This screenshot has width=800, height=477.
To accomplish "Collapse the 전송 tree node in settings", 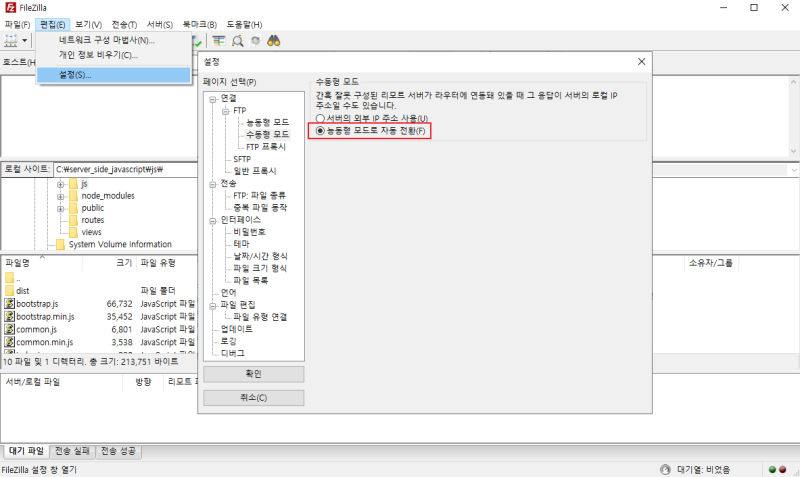I will (x=213, y=184).
